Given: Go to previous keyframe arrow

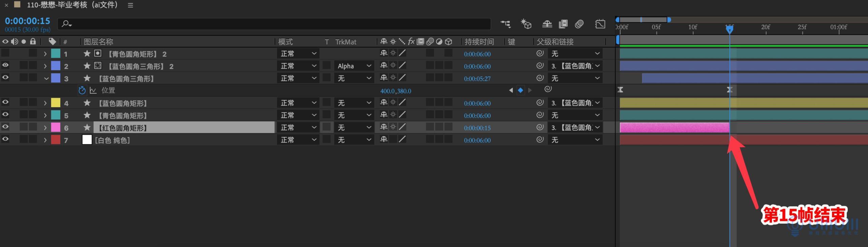Looking at the screenshot, I should (511, 90).
